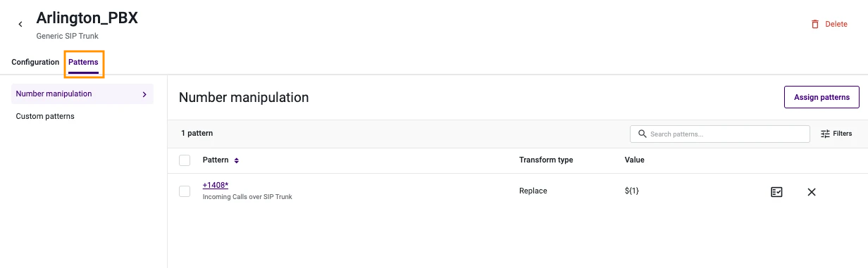The height and width of the screenshot is (268, 868).
Task: Click the Pattern column header
Action: [216, 160]
